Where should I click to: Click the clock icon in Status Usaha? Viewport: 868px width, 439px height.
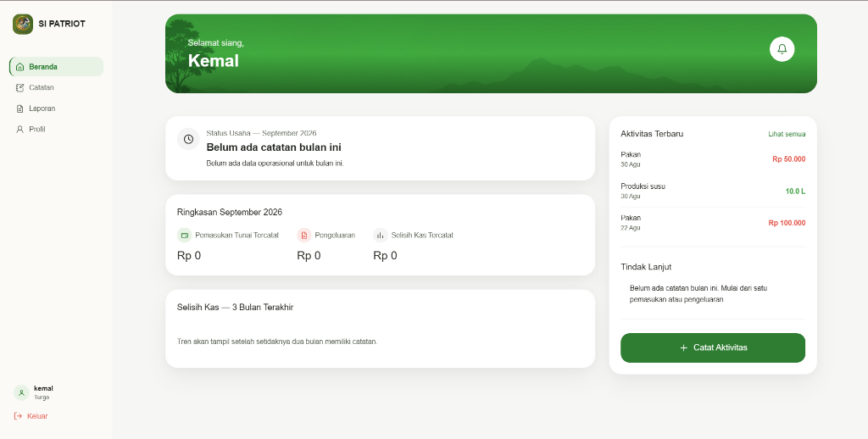click(x=188, y=139)
